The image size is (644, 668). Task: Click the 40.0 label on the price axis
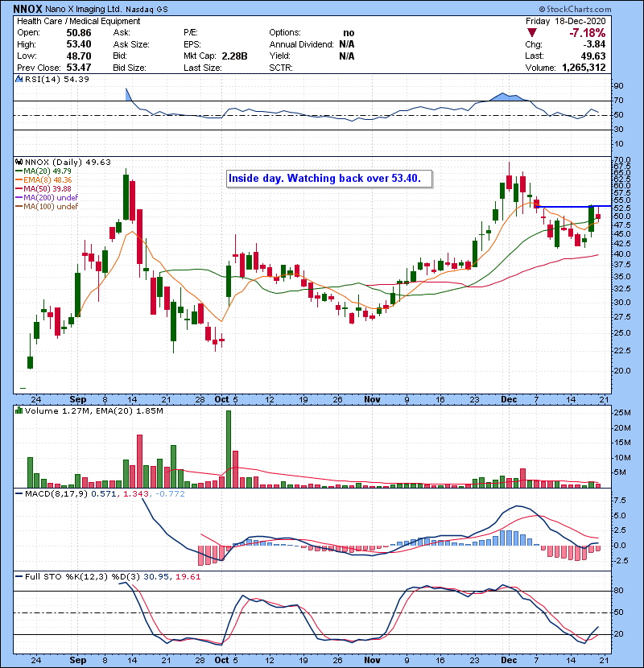[621, 254]
